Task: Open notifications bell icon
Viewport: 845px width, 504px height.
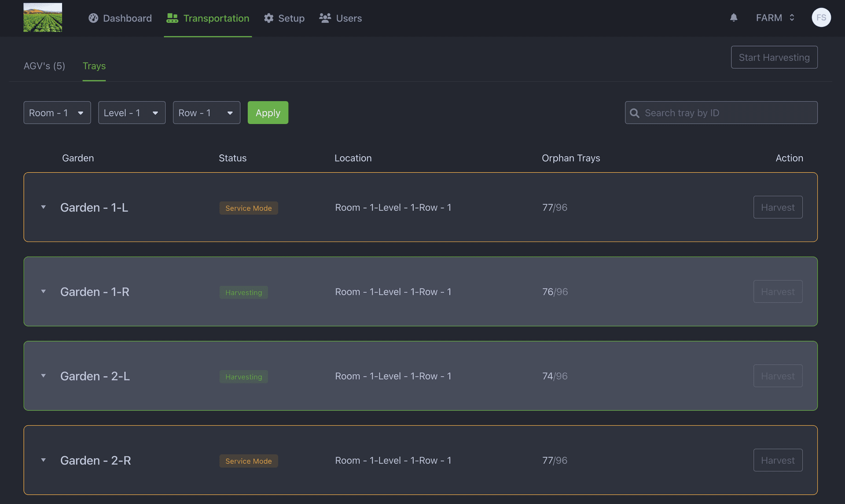Action: click(x=734, y=18)
